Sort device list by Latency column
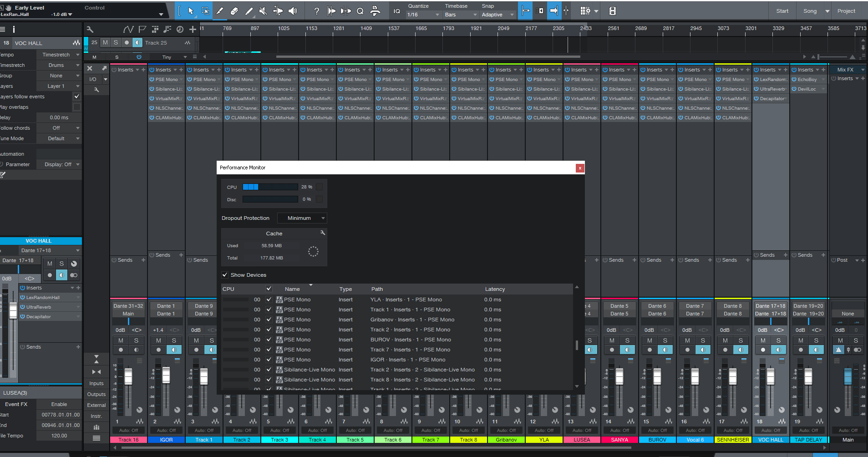Viewport: 868px width, 457px height. tap(495, 289)
